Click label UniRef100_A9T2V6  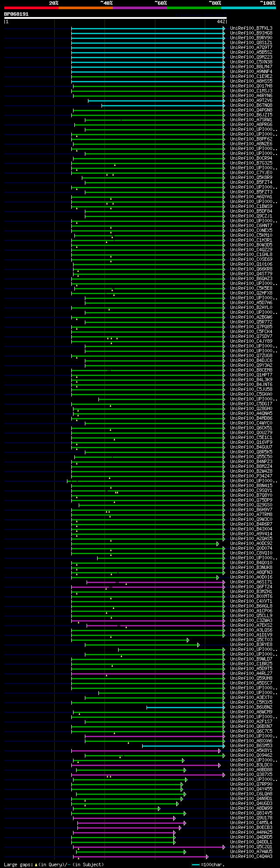(x=251, y=101)
